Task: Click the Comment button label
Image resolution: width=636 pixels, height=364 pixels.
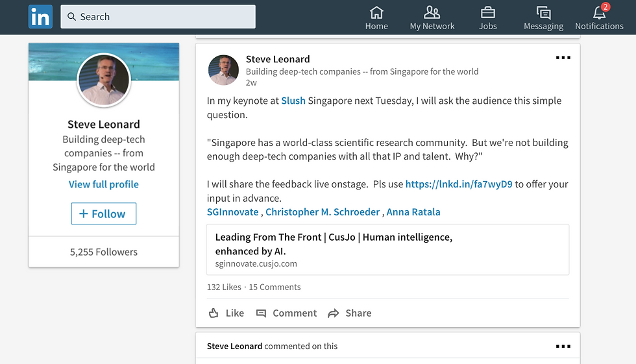Action: [x=295, y=313]
